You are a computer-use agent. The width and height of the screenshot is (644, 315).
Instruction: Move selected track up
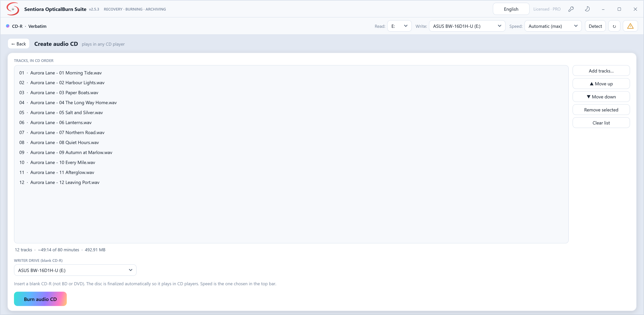click(601, 84)
